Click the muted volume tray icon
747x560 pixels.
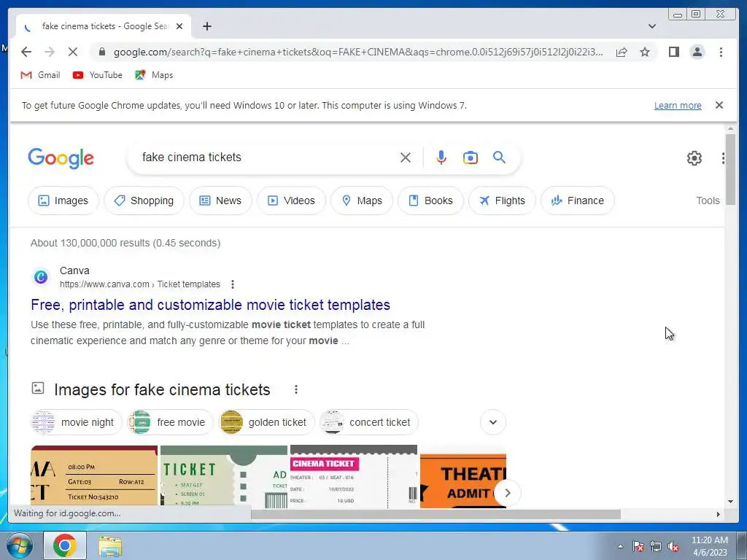click(673, 547)
